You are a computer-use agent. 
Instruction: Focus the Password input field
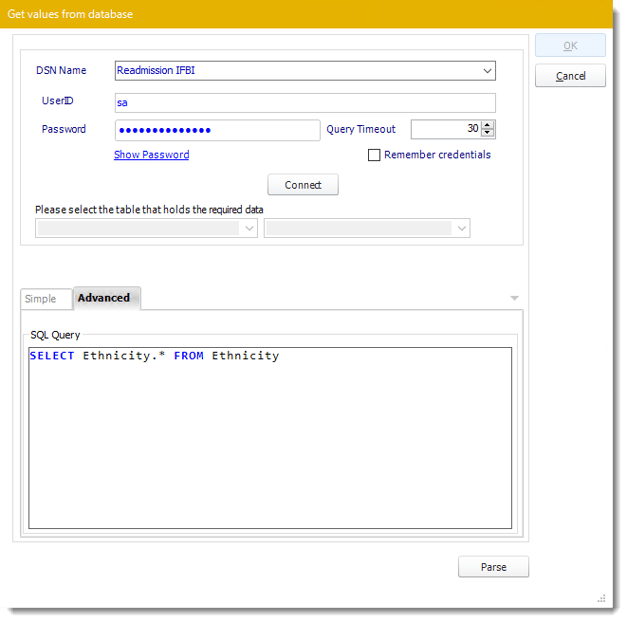pos(218,130)
